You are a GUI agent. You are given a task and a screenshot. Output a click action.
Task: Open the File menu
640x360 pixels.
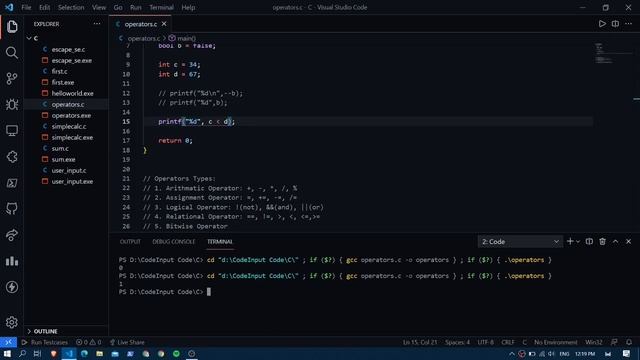(x=26, y=7)
